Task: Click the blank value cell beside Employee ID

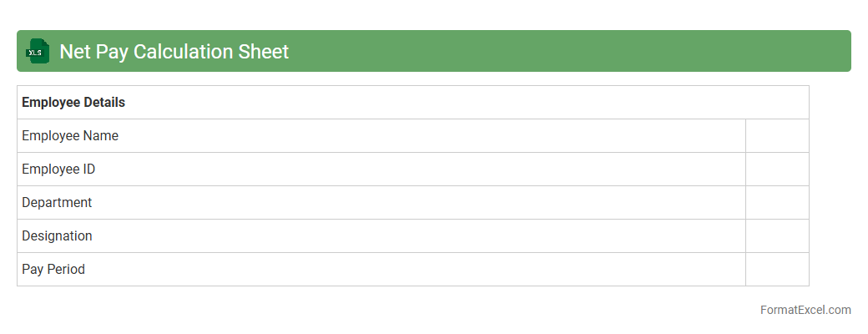Action: point(777,170)
